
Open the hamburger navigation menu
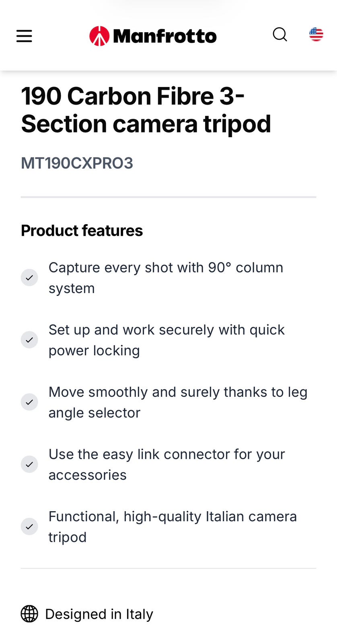click(x=24, y=36)
